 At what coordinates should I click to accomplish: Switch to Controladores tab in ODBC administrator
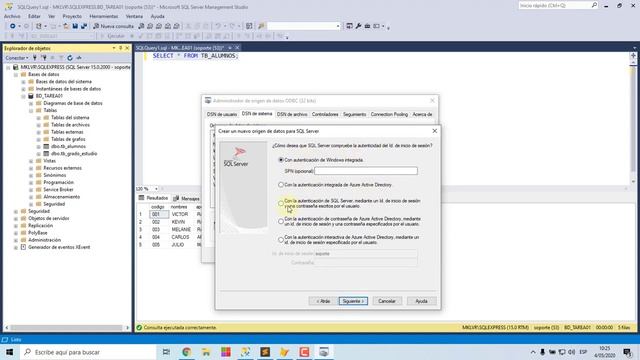(325, 114)
